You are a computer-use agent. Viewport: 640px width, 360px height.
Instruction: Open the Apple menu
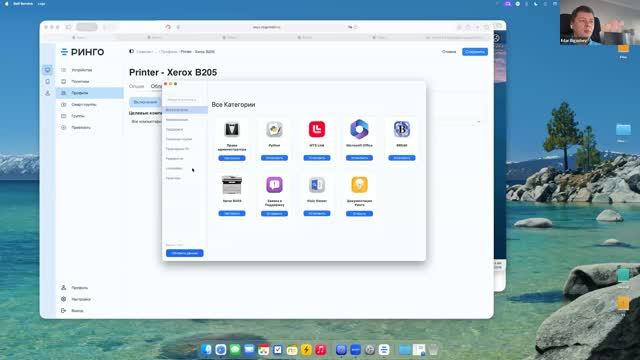coord(6,4)
